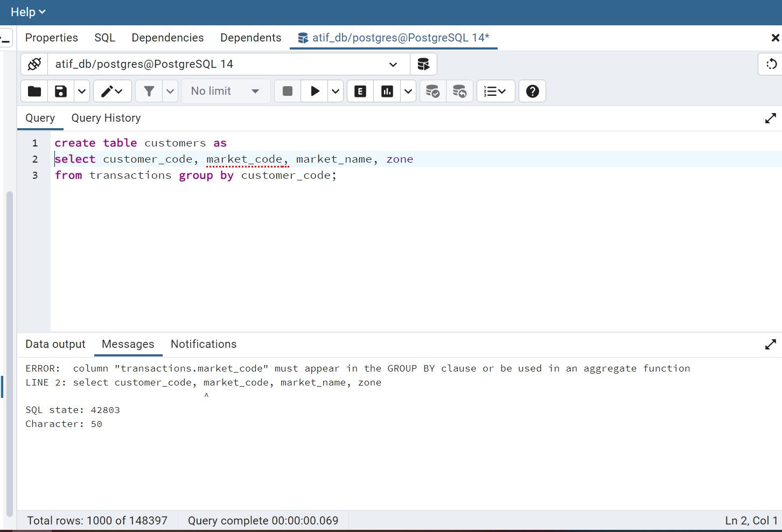This screenshot has width=782, height=532.
Task: Click the Filter funnel icon
Action: 149,91
